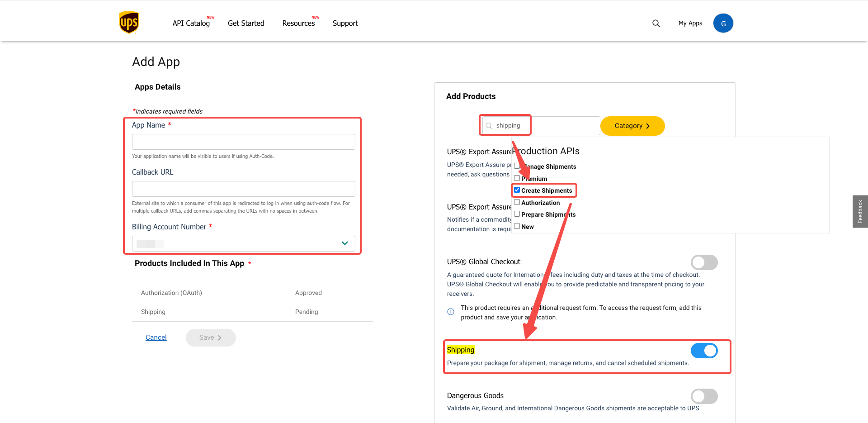The width and height of the screenshot is (868, 423).
Task: Open the API Catalog menu
Action: point(191,24)
